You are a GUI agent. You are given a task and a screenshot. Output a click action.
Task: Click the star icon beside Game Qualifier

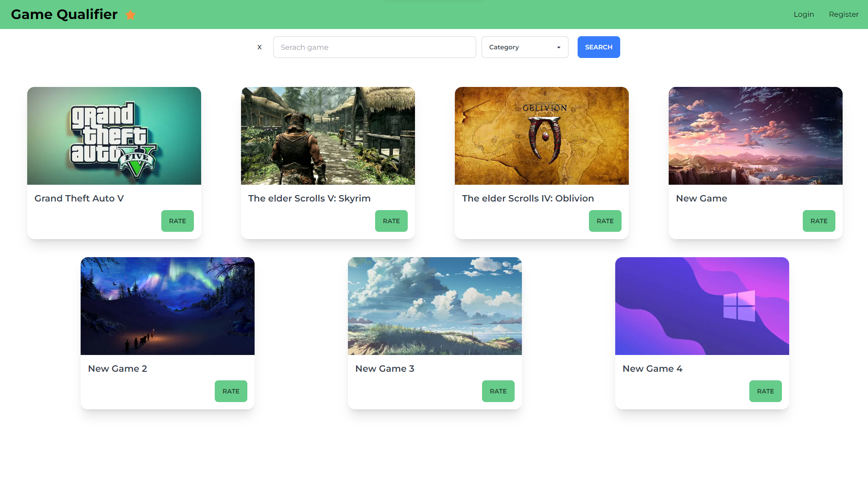[x=131, y=15]
